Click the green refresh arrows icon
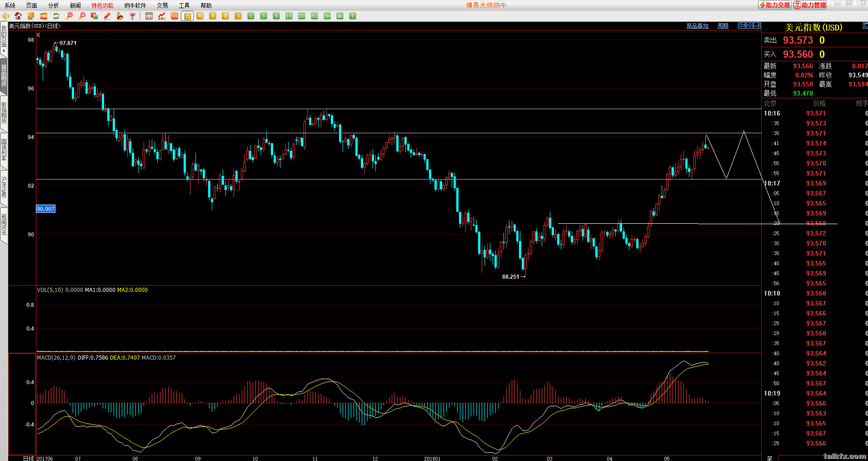The height and width of the screenshot is (461, 868). pyautogui.click(x=56, y=16)
